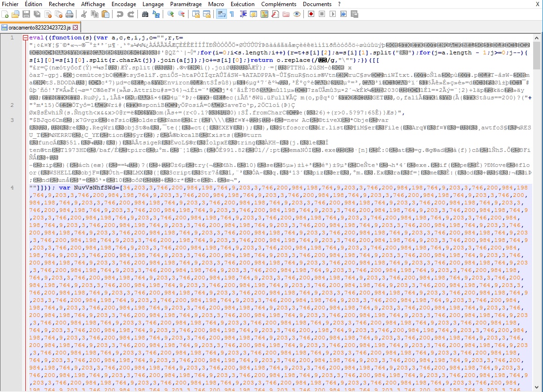Screen dimensions: 543x392
Task: Open the Exécution menu
Action: click(x=243, y=4)
